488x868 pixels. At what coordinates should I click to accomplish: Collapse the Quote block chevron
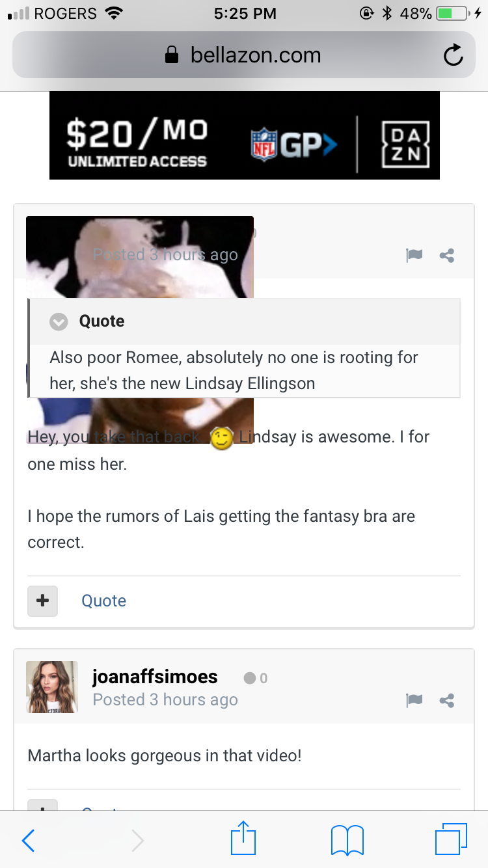(59, 321)
